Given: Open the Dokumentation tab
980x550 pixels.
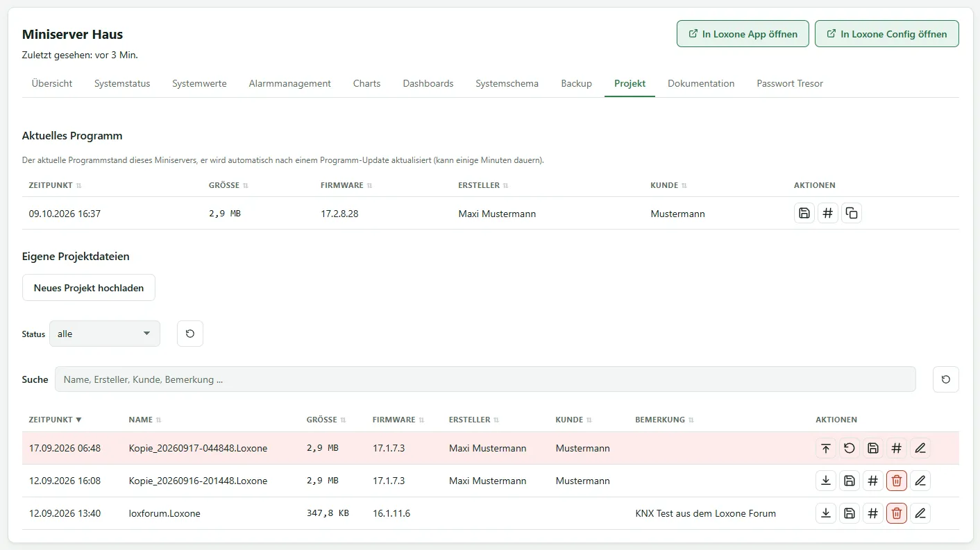Looking at the screenshot, I should pyautogui.click(x=701, y=83).
